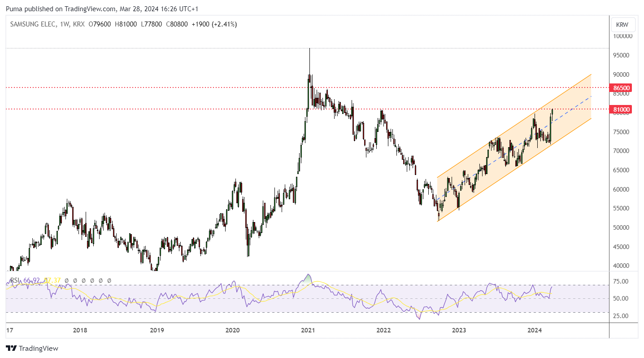The height and width of the screenshot is (358, 644).
Task: Click the RSI indicator label
Action: tap(15, 280)
